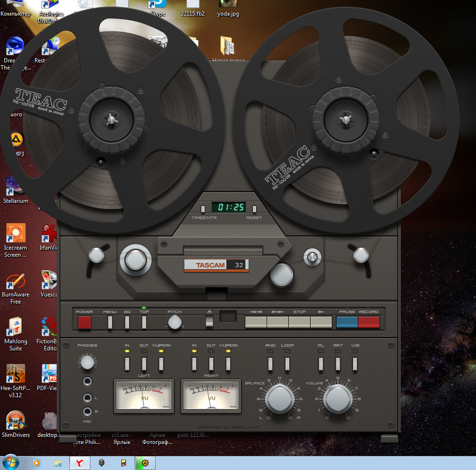This screenshot has height=470, width=476.
Task: Toggle the LOOP repeat switch
Action: [x=287, y=364]
